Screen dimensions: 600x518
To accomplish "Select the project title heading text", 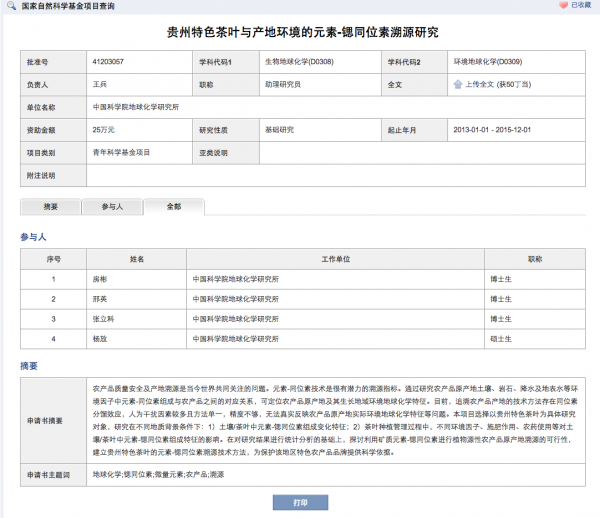I will pos(302,33).
